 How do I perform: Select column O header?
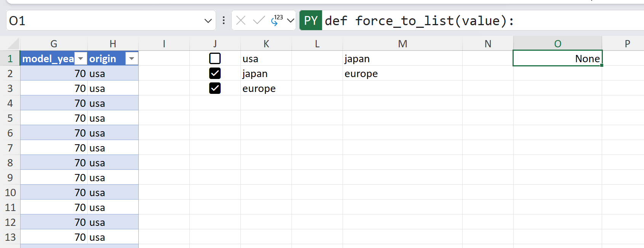[x=557, y=44]
